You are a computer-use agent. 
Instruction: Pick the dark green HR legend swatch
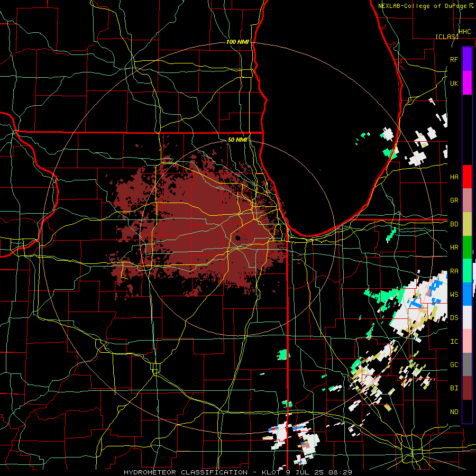pyautogui.click(x=467, y=248)
